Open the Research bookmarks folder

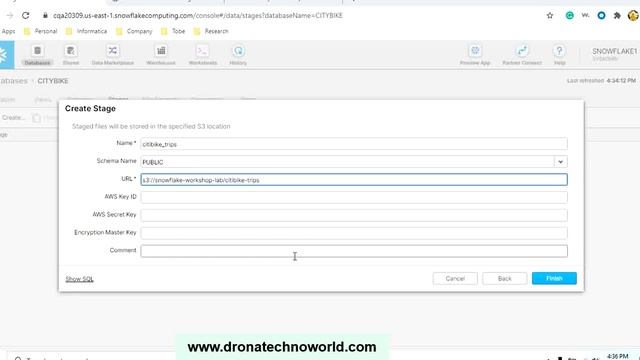click(x=211, y=31)
